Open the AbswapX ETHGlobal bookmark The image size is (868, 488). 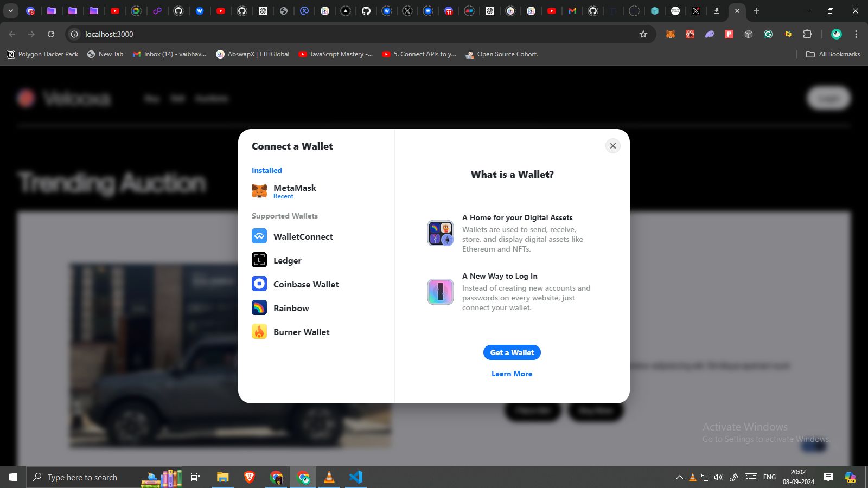pos(253,54)
